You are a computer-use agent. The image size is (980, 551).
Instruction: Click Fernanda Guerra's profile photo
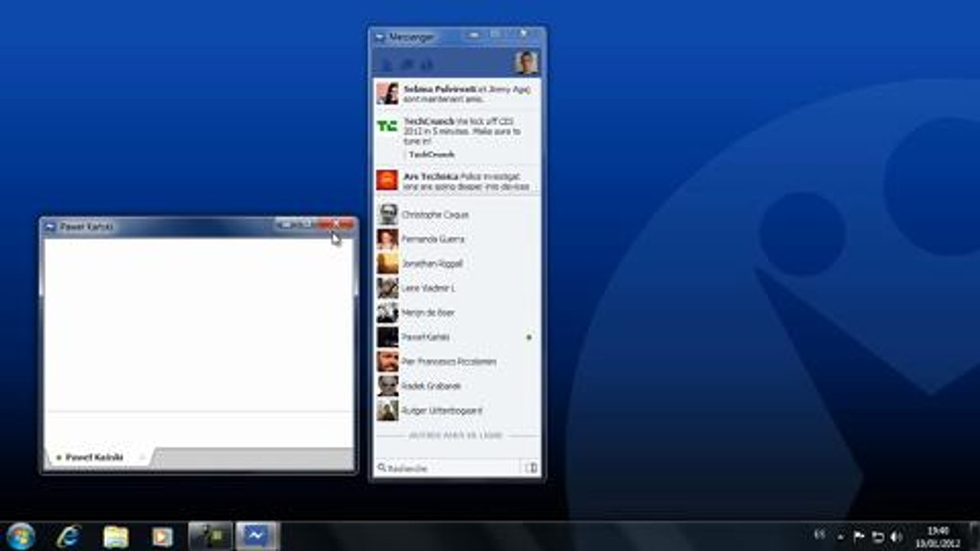click(387, 239)
